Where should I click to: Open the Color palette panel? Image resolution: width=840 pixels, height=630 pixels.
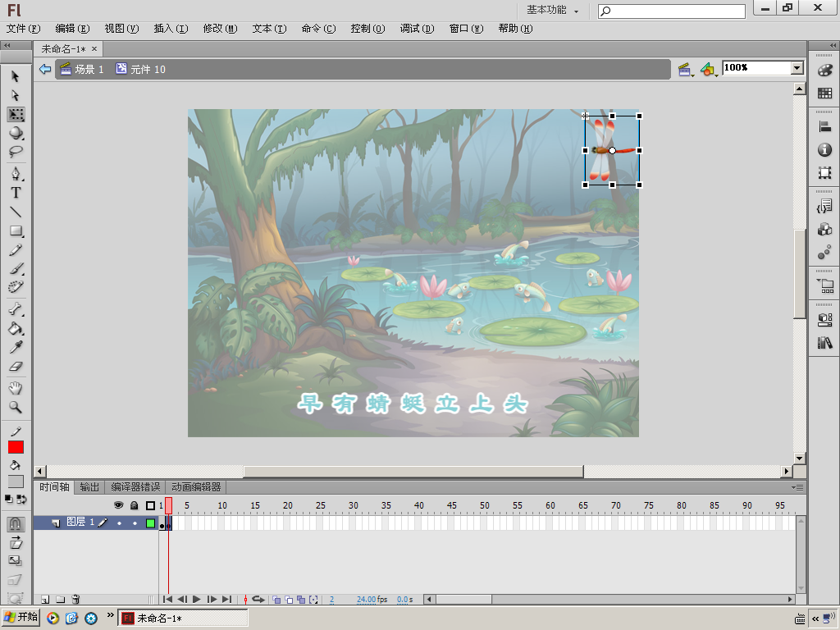(x=824, y=71)
